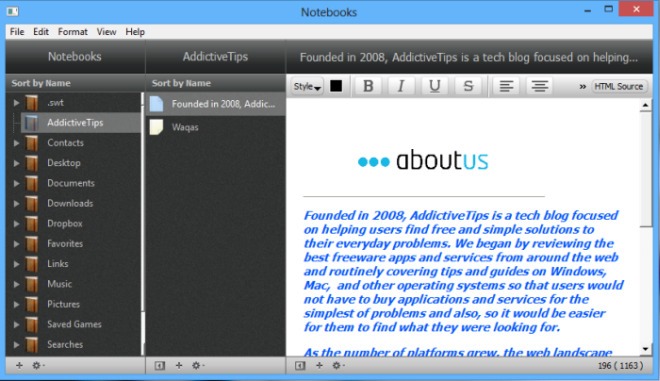660x381 pixels.
Task: Click the book icon of Contacts notebook
Action: [32, 143]
